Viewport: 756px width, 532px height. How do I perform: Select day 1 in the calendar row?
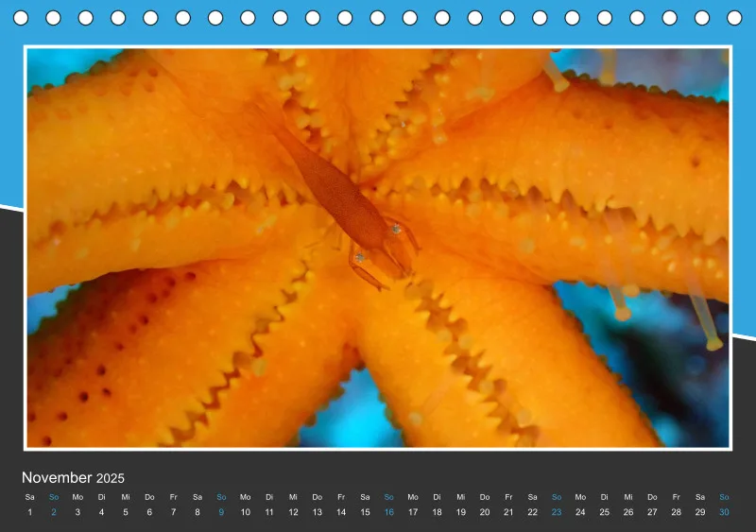(x=30, y=512)
